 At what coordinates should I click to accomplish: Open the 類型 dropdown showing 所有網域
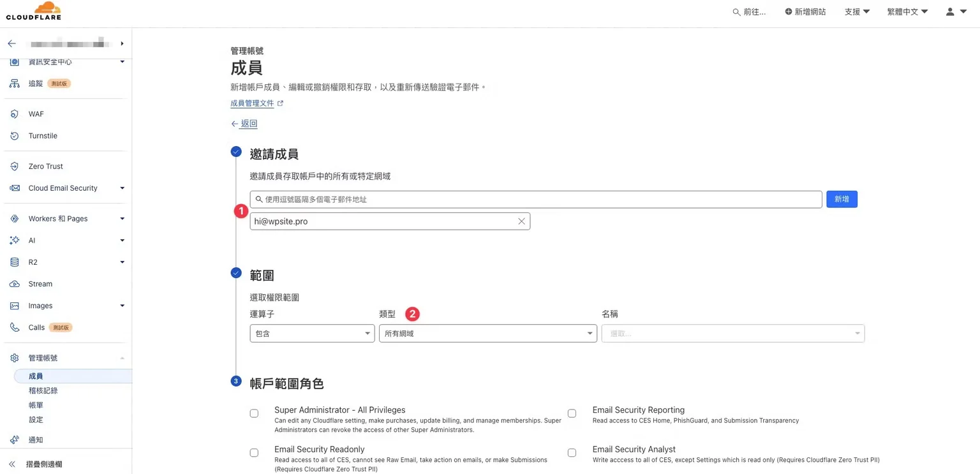[487, 334]
